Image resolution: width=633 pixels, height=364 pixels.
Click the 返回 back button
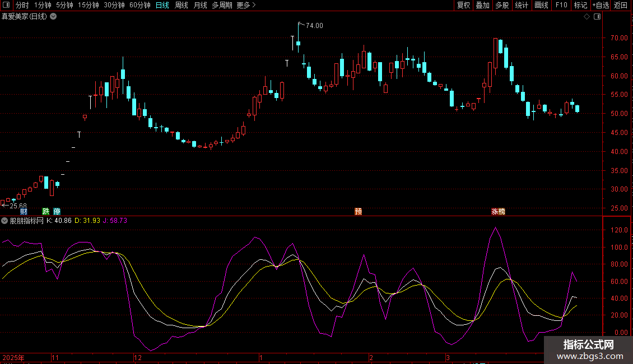click(621, 5)
